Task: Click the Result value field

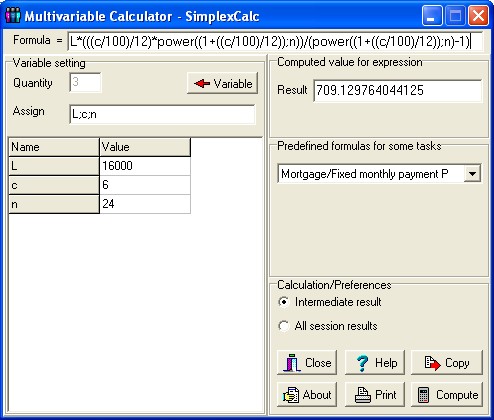Action: click(398, 90)
